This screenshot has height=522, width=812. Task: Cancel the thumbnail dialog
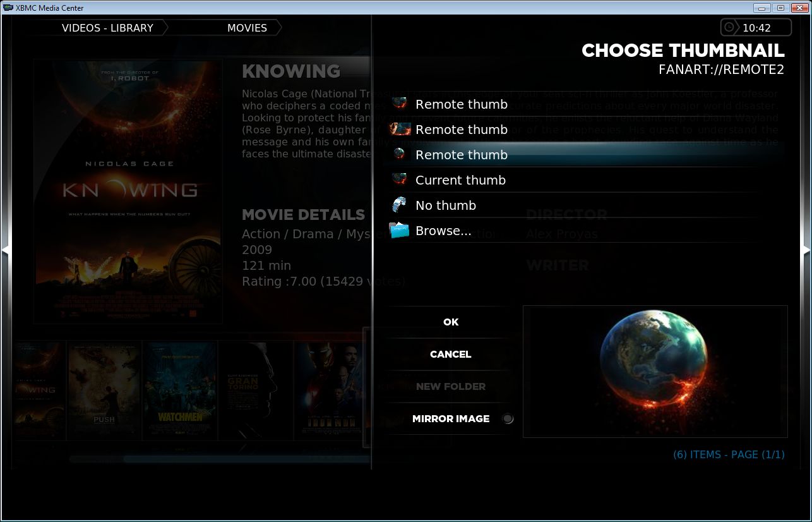[x=450, y=354]
